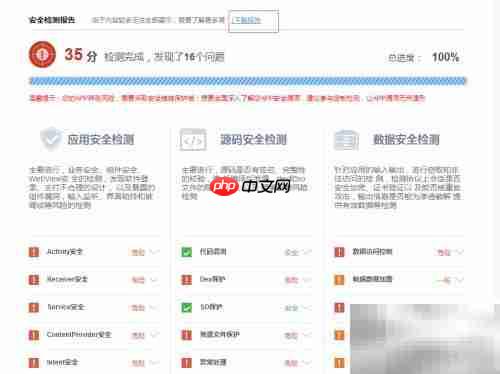Click the Receiver安全 row label
The width and height of the screenshot is (500, 374).
tap(67, 279)
